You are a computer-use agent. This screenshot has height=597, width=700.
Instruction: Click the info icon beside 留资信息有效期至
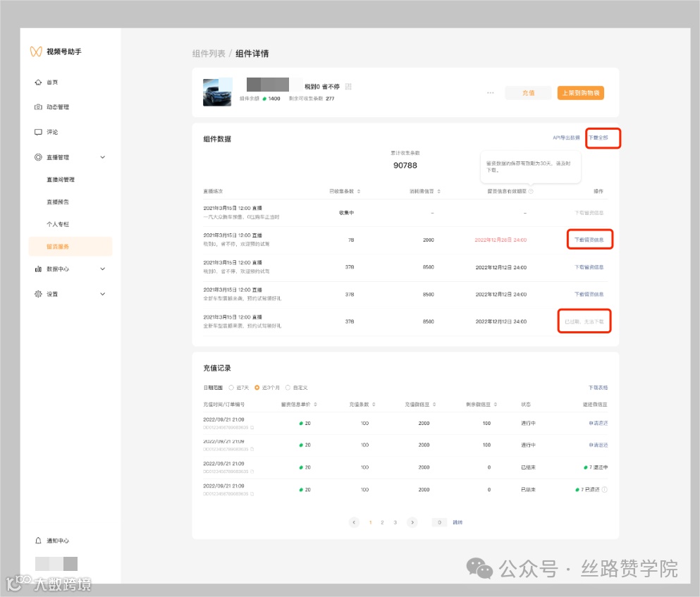[x=531, y=192]
